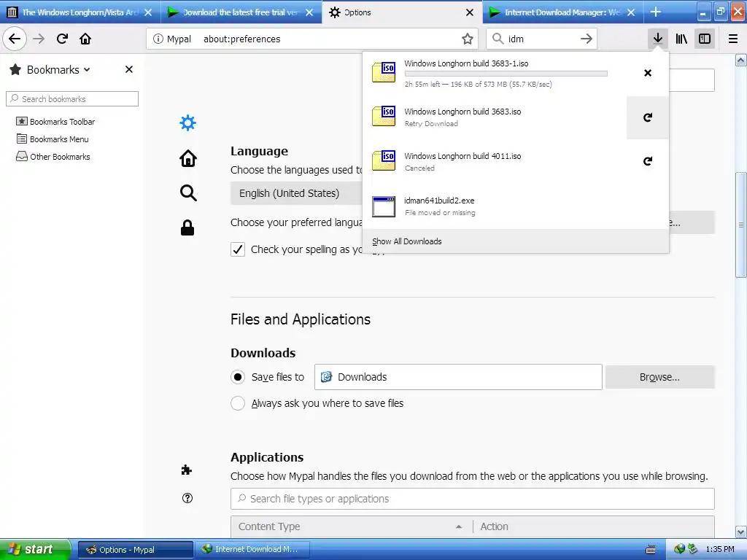
Task: Toggle the downloads toolbar button
Action: (657, 39)
